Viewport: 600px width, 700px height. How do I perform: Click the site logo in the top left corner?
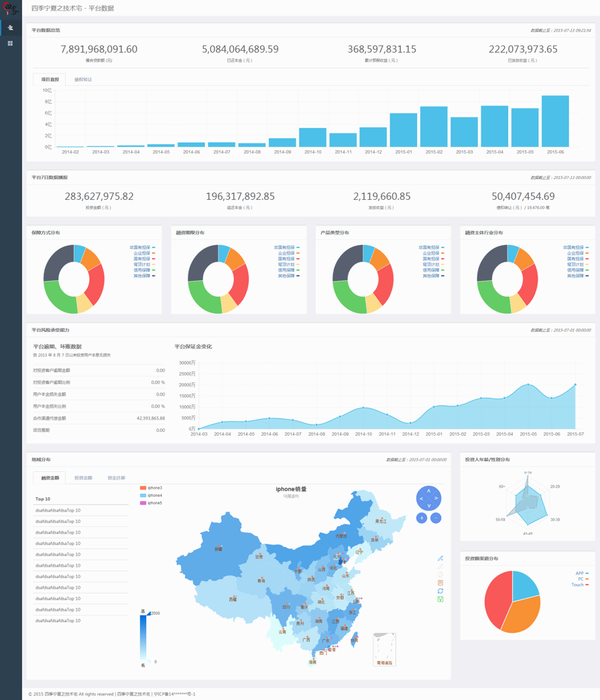10,7
